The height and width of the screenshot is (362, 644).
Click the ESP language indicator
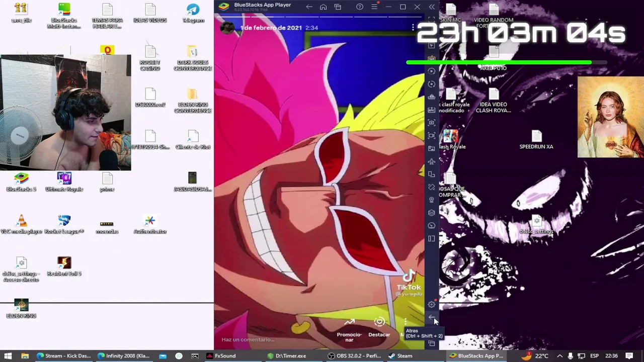tap(594, 356)
